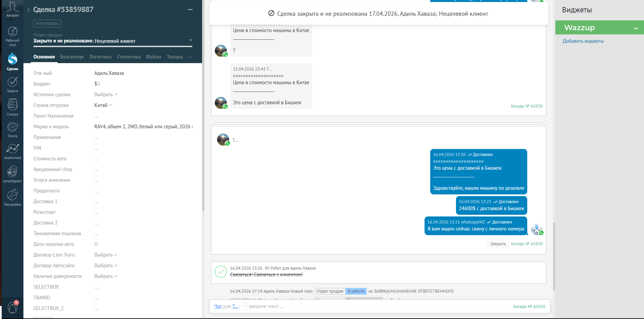This screenshot has width=644, height=319.
Task: Switch to the Файлы tab
Action: [x=154, y=57]
